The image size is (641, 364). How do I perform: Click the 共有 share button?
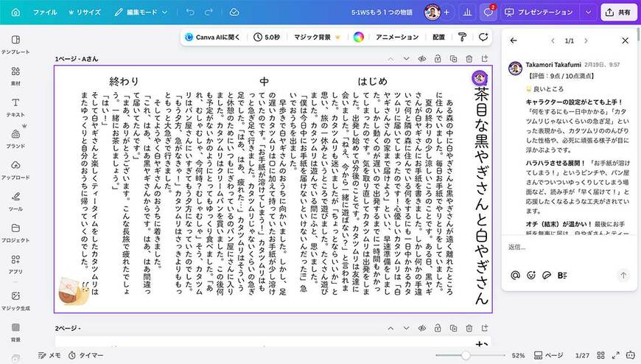click(618, 13)
